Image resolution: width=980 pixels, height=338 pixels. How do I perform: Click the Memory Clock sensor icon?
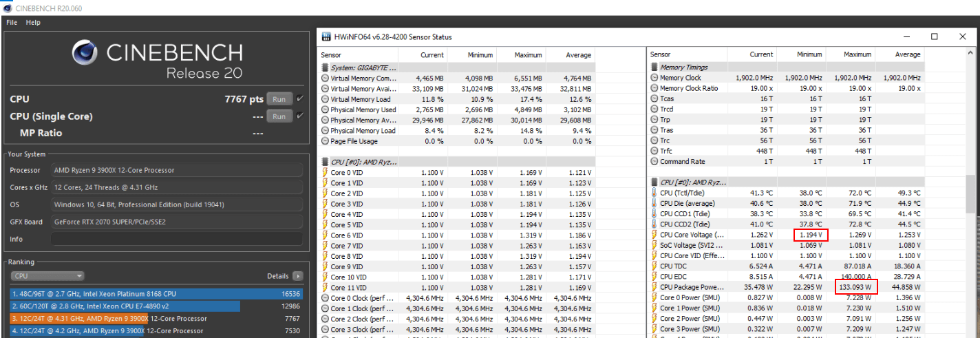pyautogui.click(x=654, y=78)
